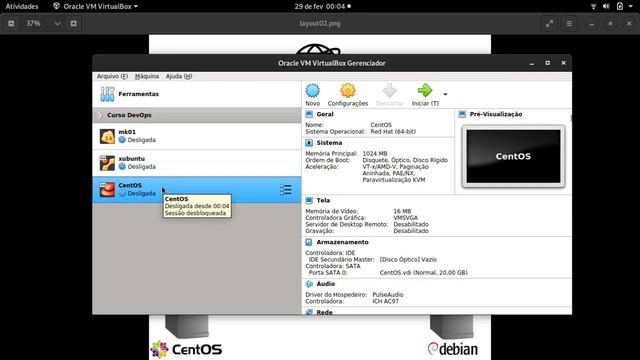Viewport: 640px width, 360px height.
Task: Click the date and time clock
Action: [320, 7]
